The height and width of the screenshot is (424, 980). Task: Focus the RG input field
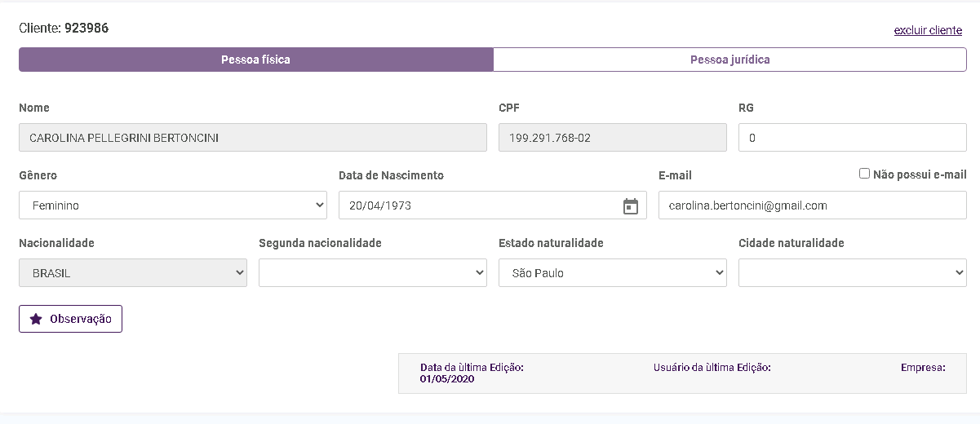tap(852, 138)
